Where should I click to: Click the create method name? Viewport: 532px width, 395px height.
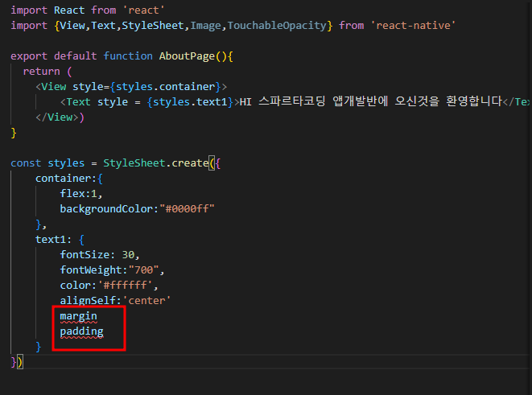pyautogui.click(x=190, y=163)
